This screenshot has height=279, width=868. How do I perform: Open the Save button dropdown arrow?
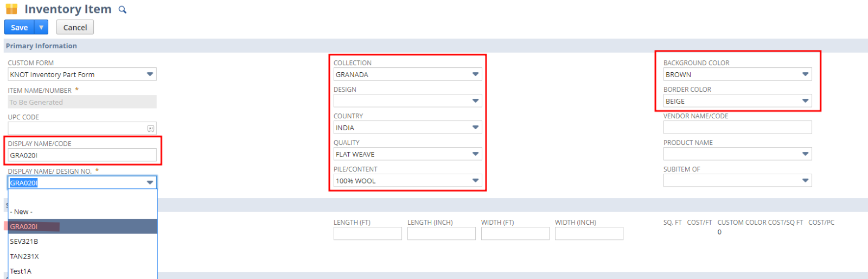pos(41,27)
